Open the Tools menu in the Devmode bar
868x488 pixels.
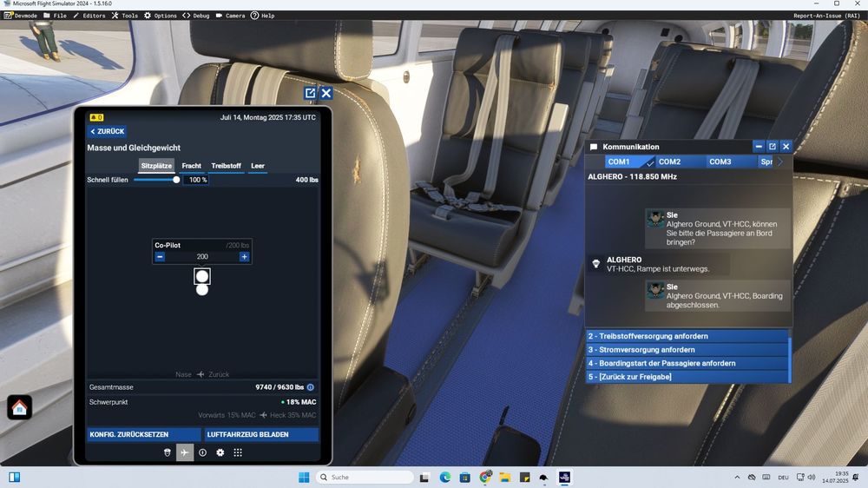click(x=125, y=16)
